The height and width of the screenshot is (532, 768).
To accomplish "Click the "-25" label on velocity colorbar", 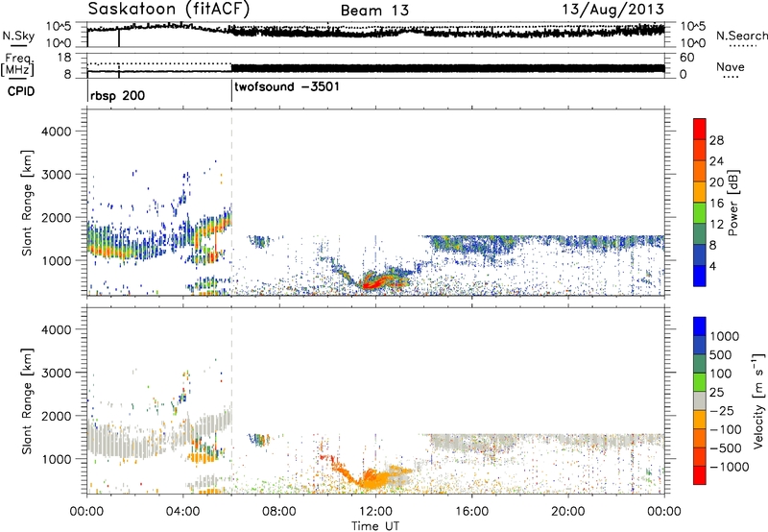I will (720, 411).
